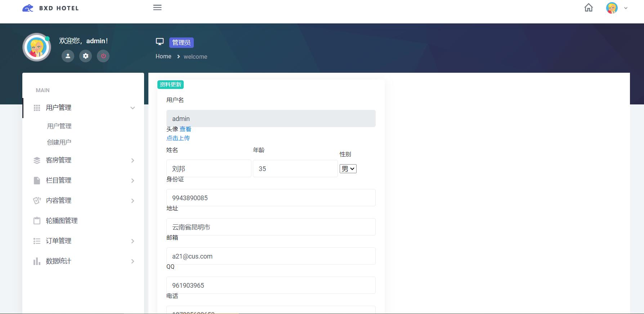Click the 姓名 field containing 刘邦
644x314 pixels.
click(209, 169)
